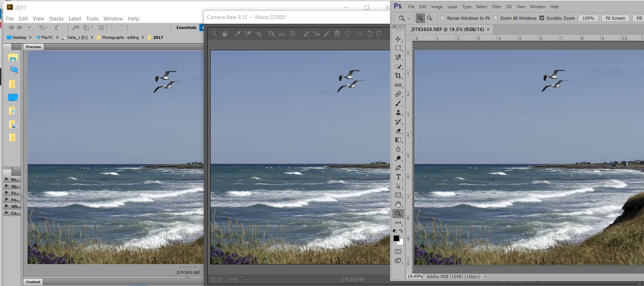
Task: Select Photoshop Quick Selection tool
Action: tap(398, 66)
